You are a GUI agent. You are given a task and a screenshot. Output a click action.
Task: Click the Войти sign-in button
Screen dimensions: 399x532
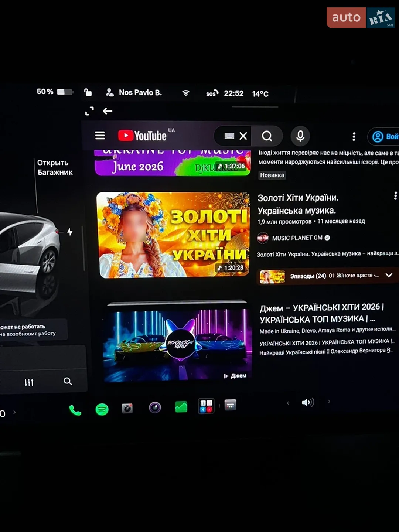click(x=384, y=137)
